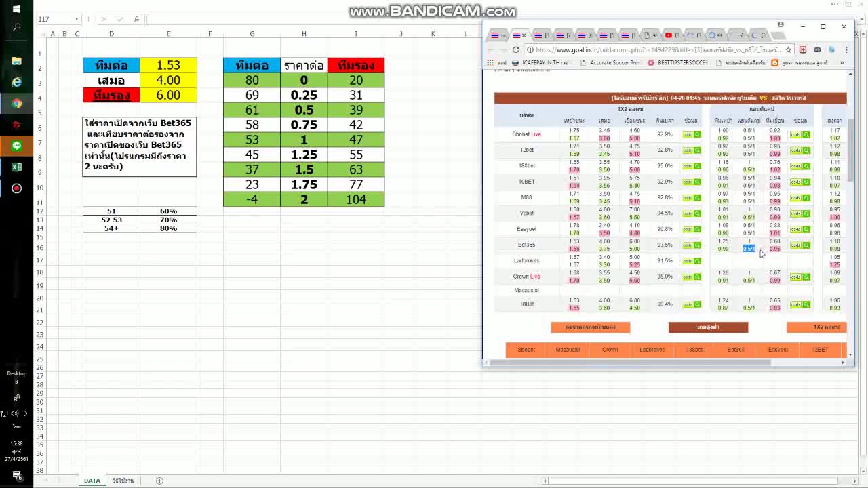
Task: Click odds icon in Bet365 handicap row
Action: (796, 245)
